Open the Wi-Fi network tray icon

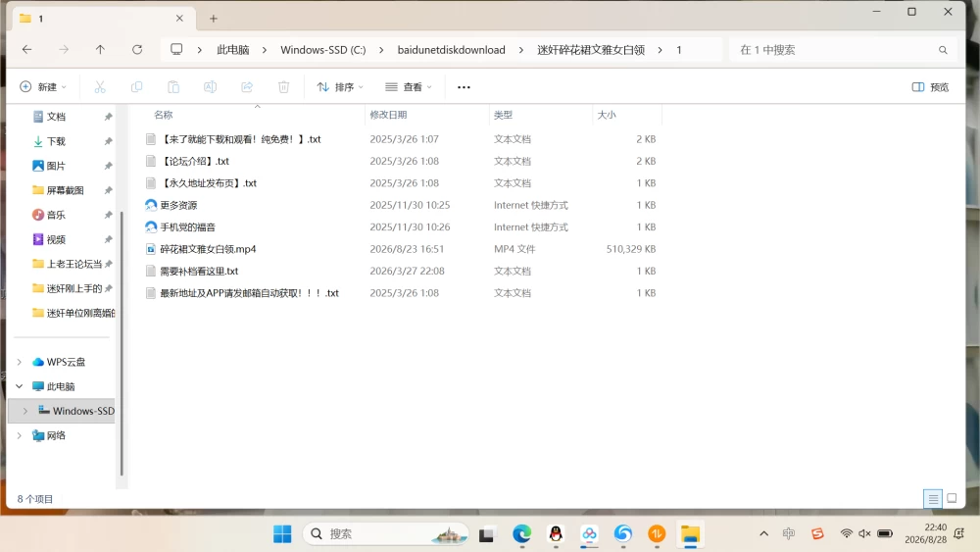847,533
